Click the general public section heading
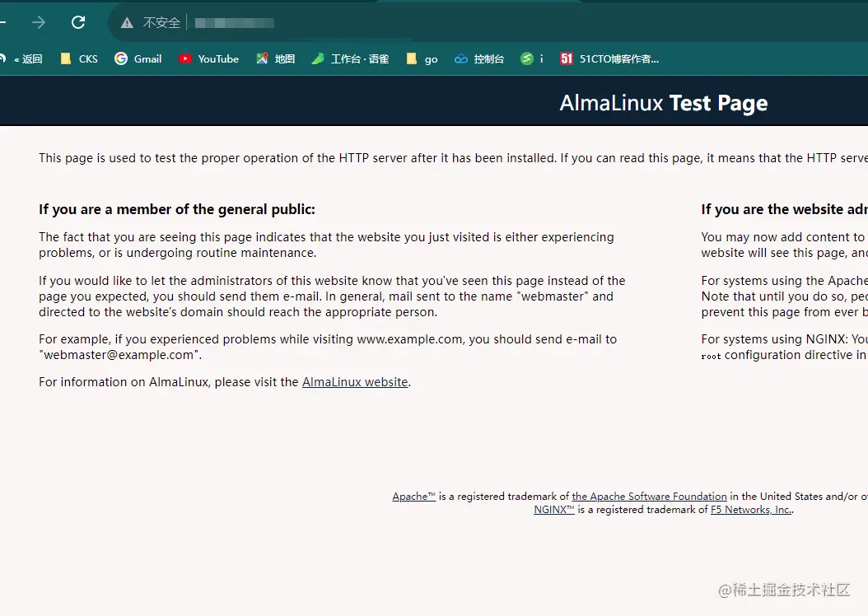Screen dimensions: 868x616 point(177,209)
